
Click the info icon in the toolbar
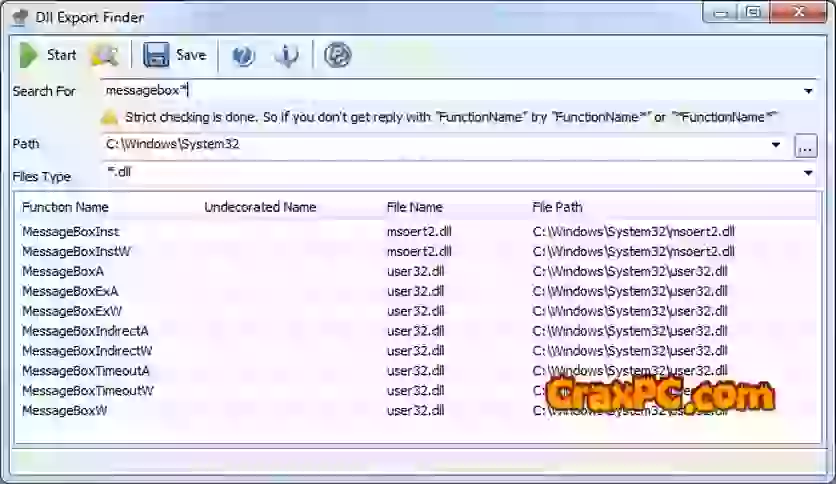(287, 55)
